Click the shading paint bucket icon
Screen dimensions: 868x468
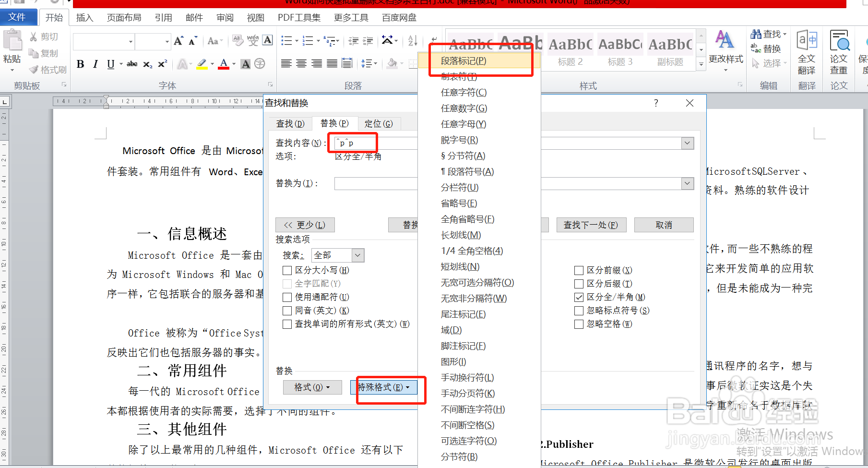392,63
